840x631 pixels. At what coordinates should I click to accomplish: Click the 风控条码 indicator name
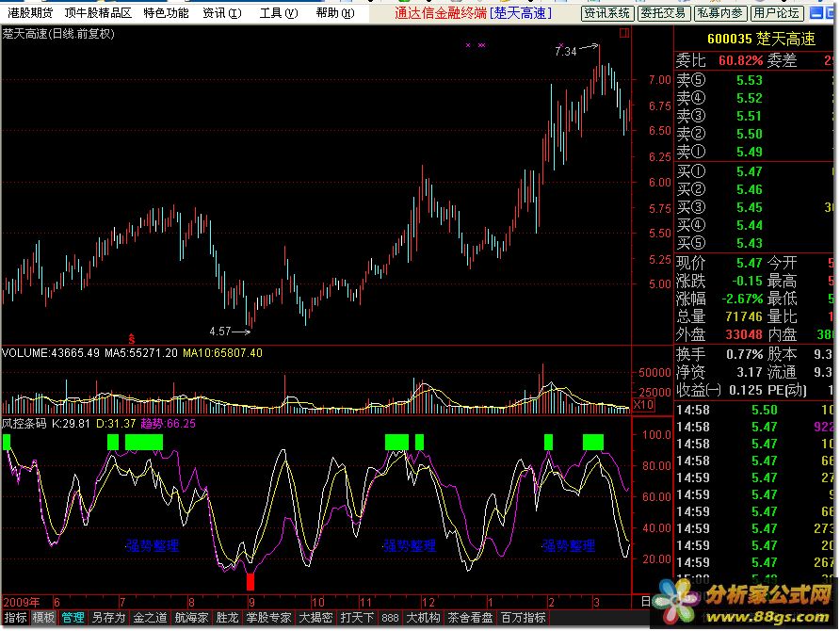click(x=24, y=423)
